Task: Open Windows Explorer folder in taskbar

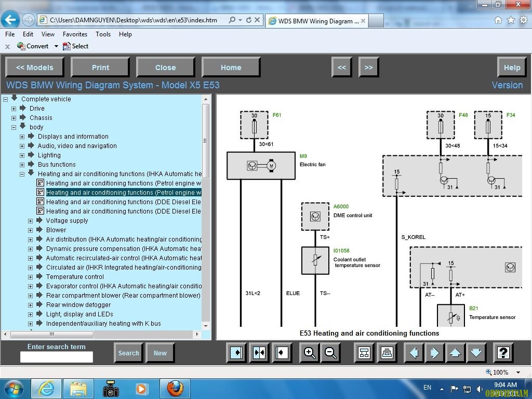Action: point(78,389)
